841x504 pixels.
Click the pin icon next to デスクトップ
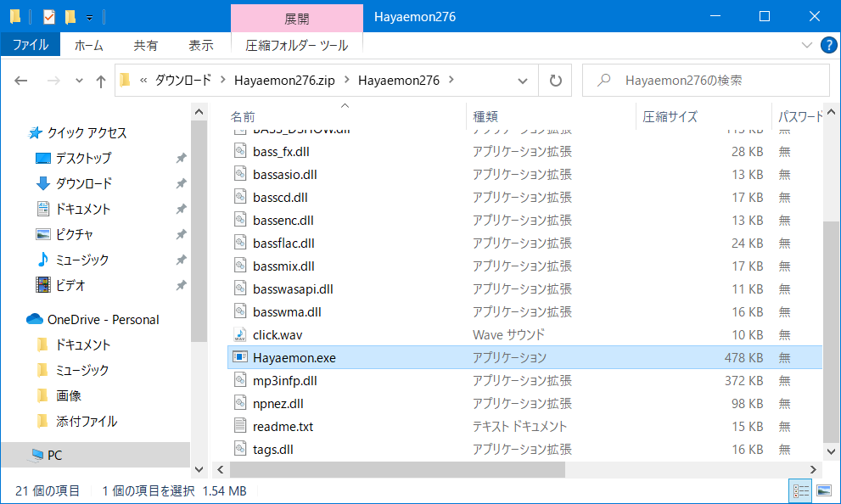[182, 158]
